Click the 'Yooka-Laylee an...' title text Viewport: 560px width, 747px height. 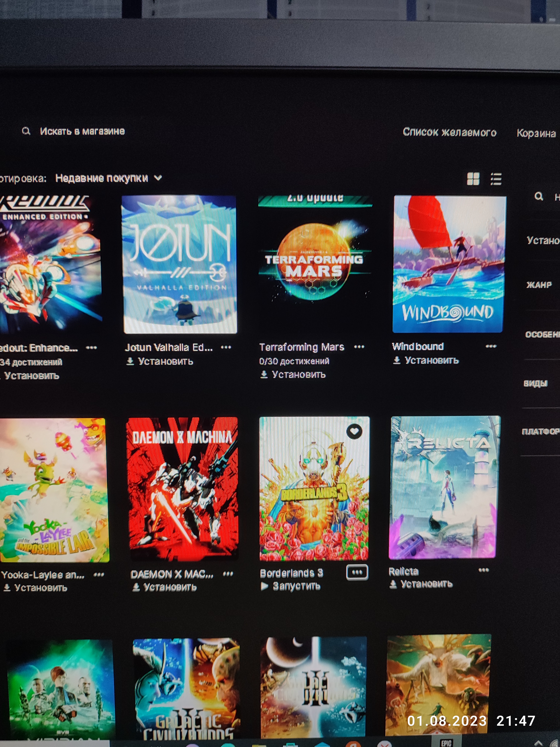click(x=43, y=575)
